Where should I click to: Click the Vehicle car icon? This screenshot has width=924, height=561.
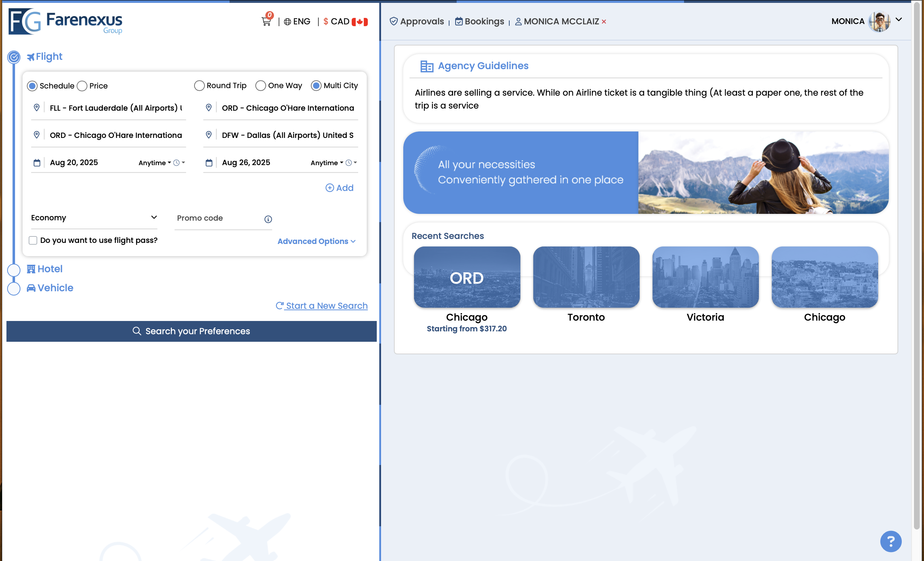point(31,288)
